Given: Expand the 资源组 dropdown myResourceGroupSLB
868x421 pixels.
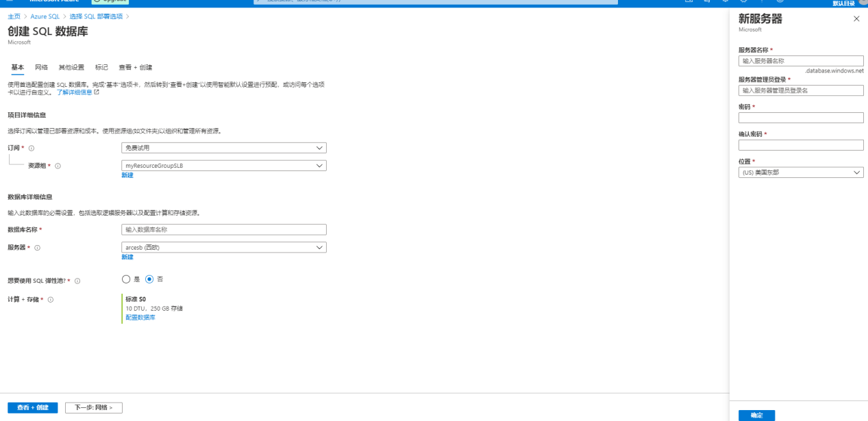Looking at the screenshot, I should [224, 166].
